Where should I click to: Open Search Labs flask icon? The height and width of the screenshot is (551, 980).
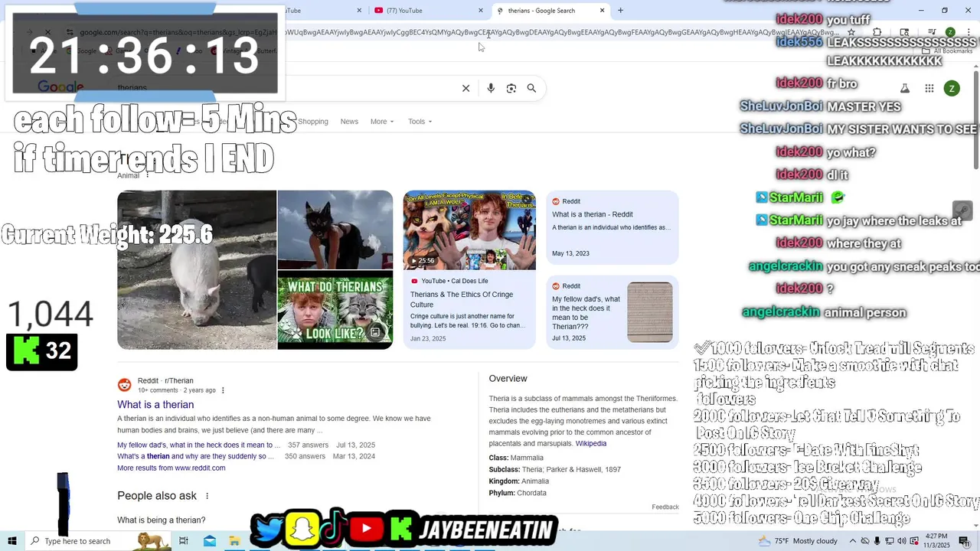pos(905,88)
